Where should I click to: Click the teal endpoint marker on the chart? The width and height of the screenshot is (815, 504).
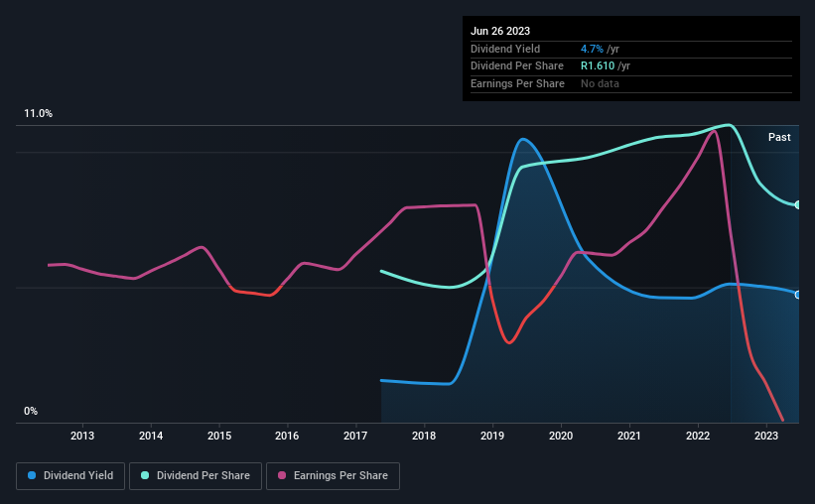click(797, 205)
